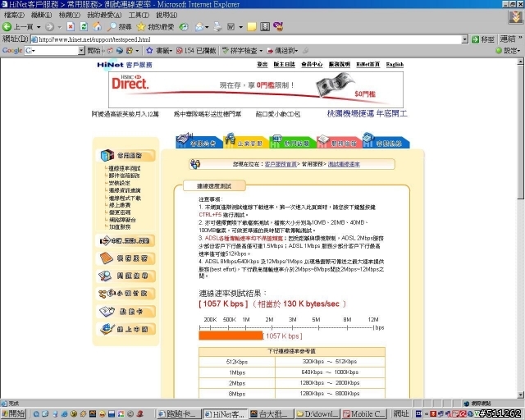Viewport: 525px width, 420px height.
Task: Click the 登出 logout link
Action: [x=262, y=64]
